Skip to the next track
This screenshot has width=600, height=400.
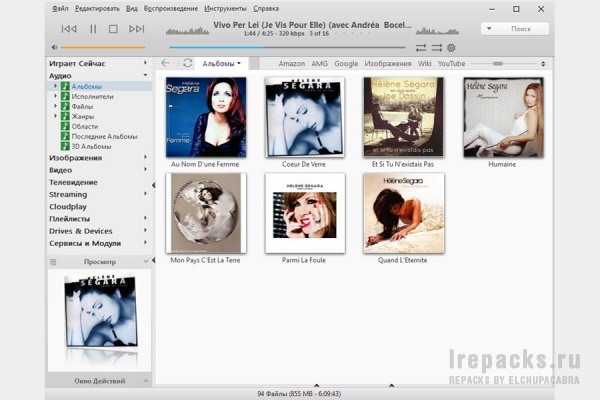click(x=137, y=29)
